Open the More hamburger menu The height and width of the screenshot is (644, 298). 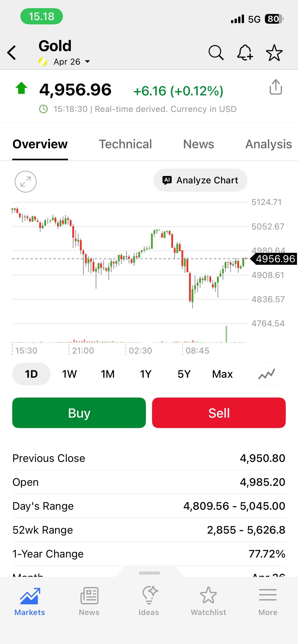coord(268,601)
